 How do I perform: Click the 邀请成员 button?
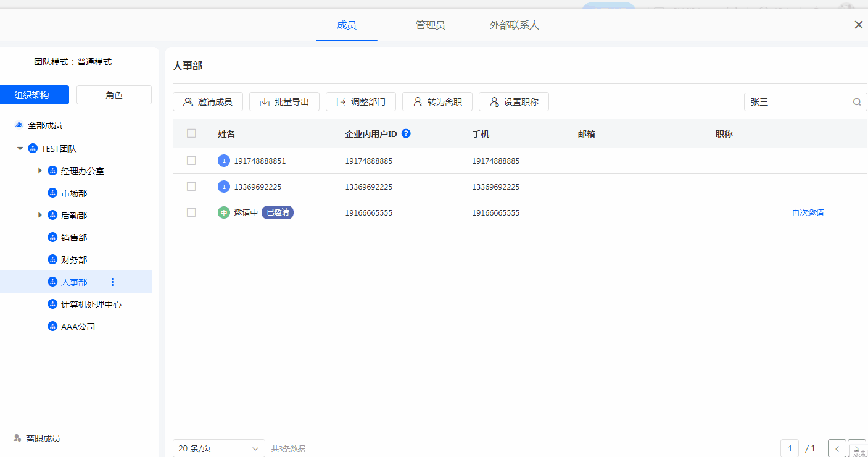[208, 102]
